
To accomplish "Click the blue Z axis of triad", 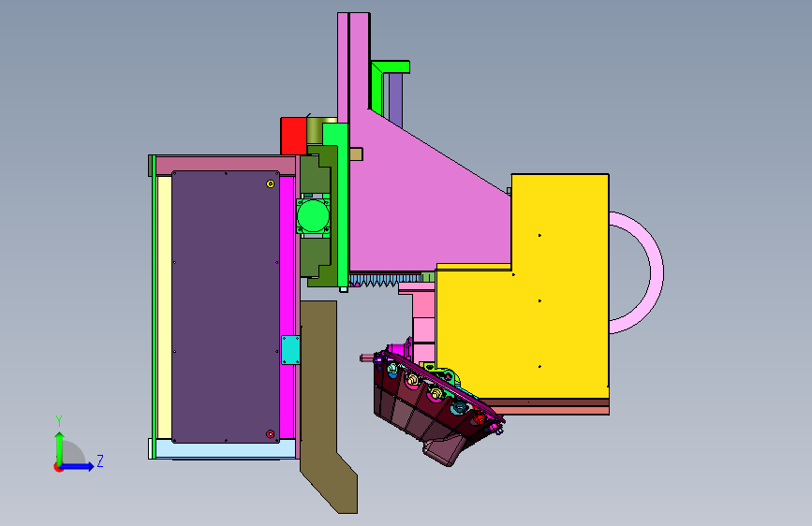I will (x=78, y=466).
